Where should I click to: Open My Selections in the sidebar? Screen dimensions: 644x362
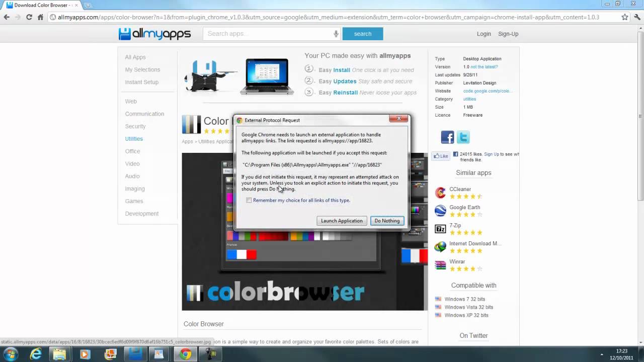pyautogui.click(x=142, y=70)
